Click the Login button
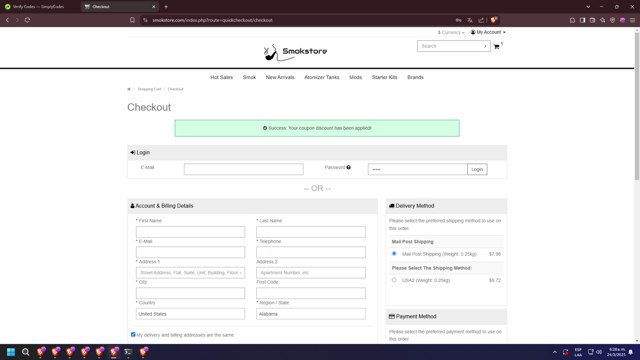This screenshot has height=360, width=640. 477,169
